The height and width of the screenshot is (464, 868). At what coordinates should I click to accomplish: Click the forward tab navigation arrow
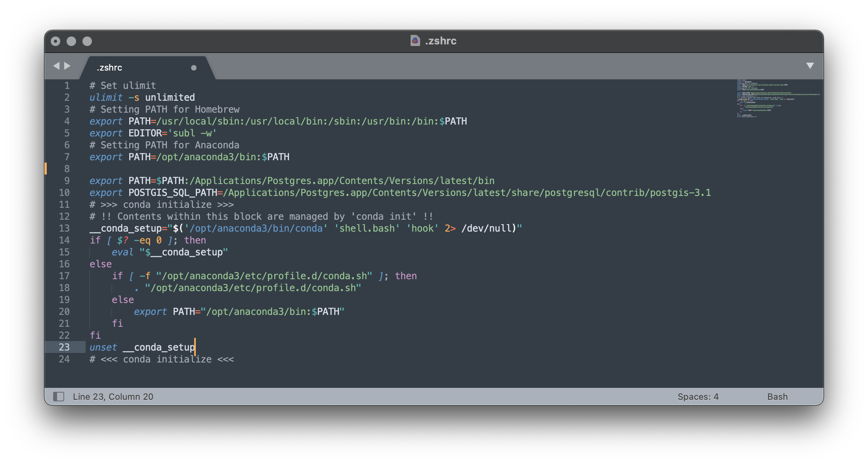(x=67, y=66)
